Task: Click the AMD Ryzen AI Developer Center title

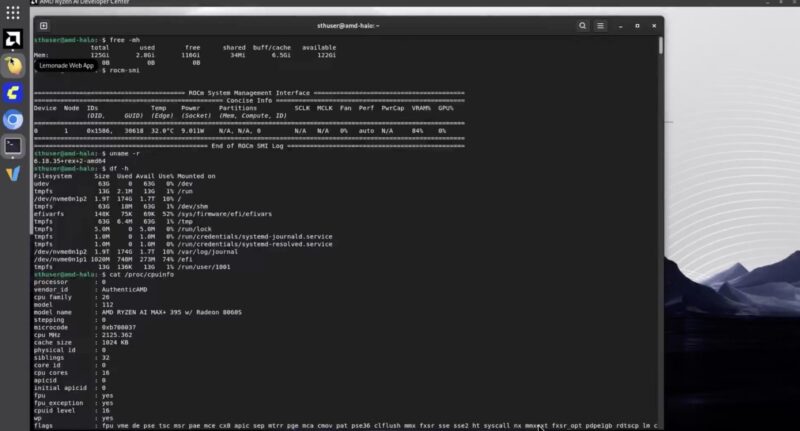Action: 84,2
